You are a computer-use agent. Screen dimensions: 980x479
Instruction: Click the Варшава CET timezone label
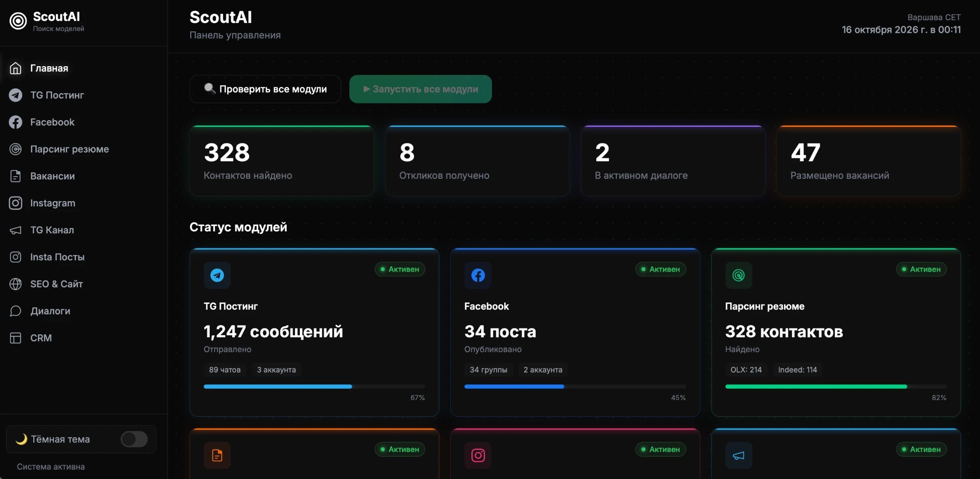tap(934, 17)
